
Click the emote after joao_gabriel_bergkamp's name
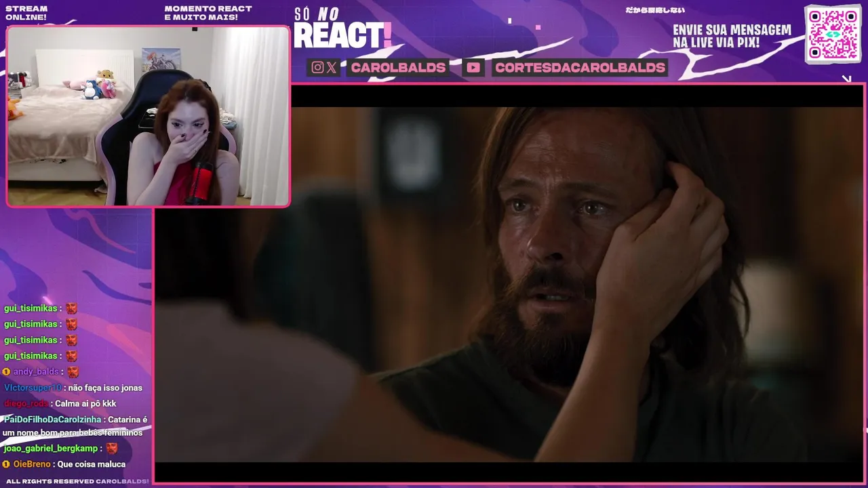pyautogui.click(x=112, y=448)
